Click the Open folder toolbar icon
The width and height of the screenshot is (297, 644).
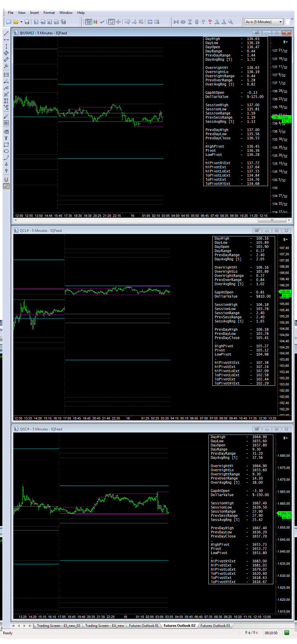[x=16, y=22]
